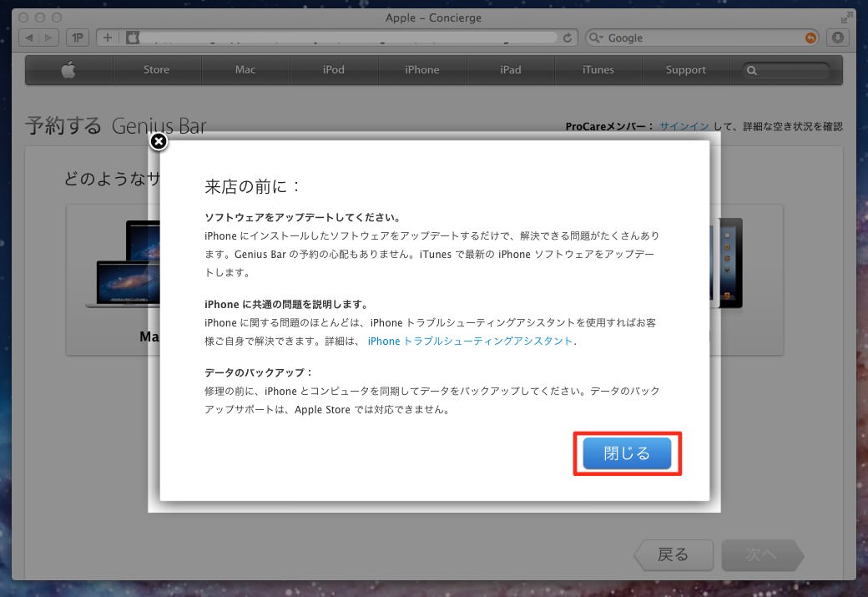Open the Support tab in navigation
This screenshot has width=868, height=597.
pos(686,70)
